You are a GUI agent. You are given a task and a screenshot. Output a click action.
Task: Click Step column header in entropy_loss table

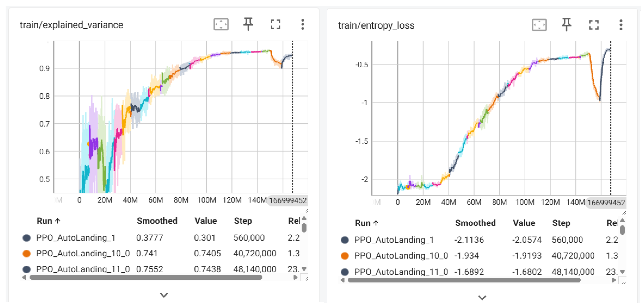click(561, 223)
